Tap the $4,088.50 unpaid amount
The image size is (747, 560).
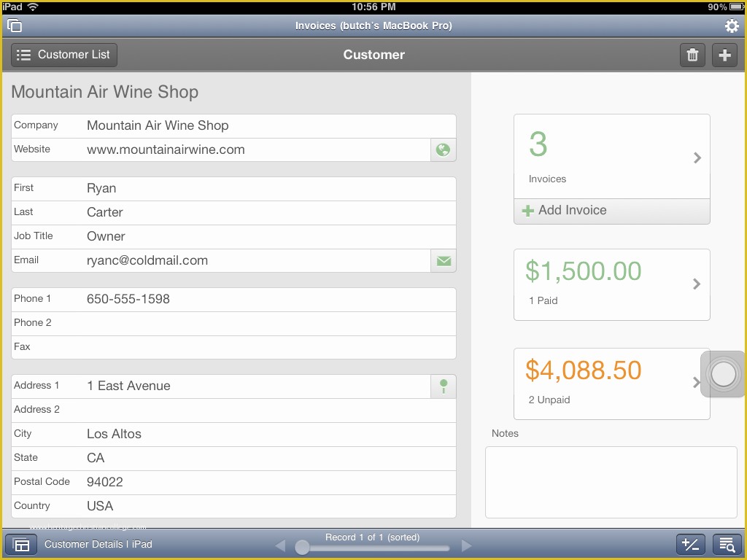point(583,370)
